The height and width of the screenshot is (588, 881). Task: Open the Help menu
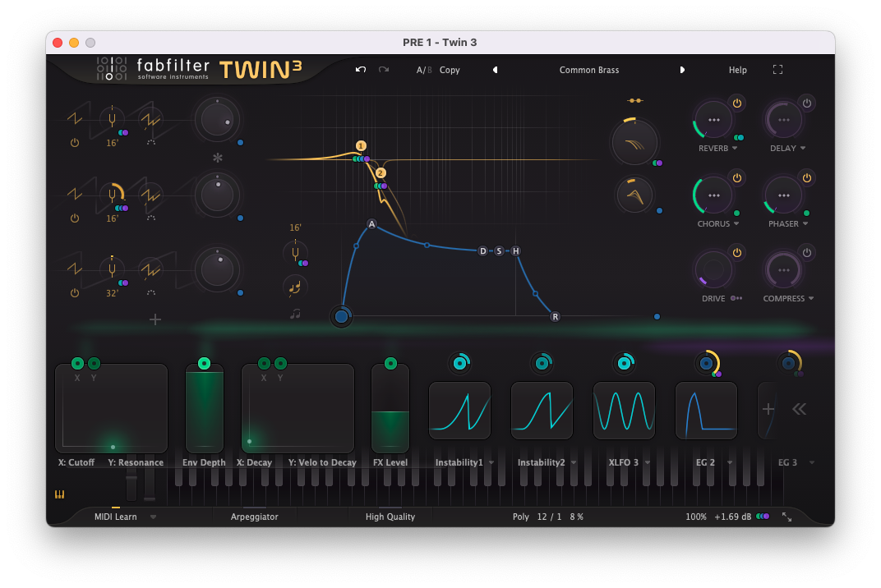click(737, 70)
